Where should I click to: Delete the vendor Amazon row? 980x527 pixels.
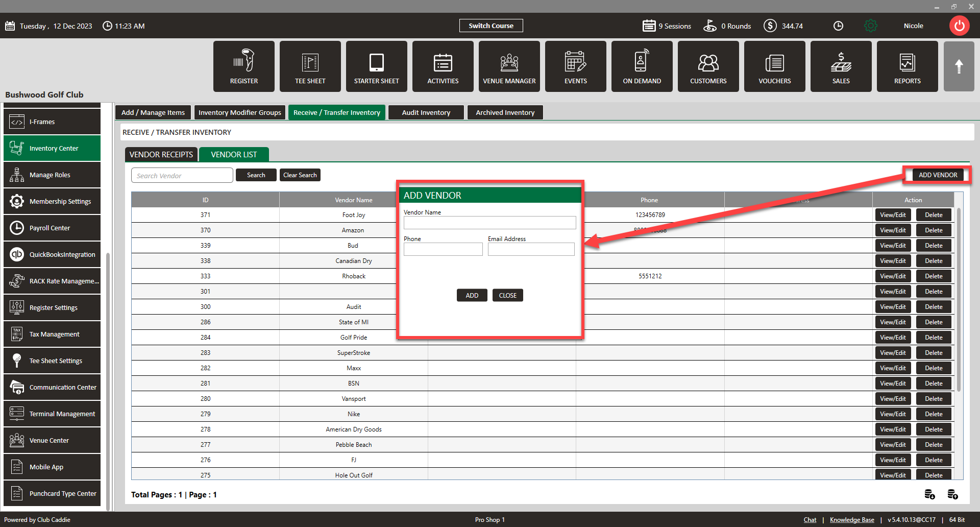tap(934, 230)
